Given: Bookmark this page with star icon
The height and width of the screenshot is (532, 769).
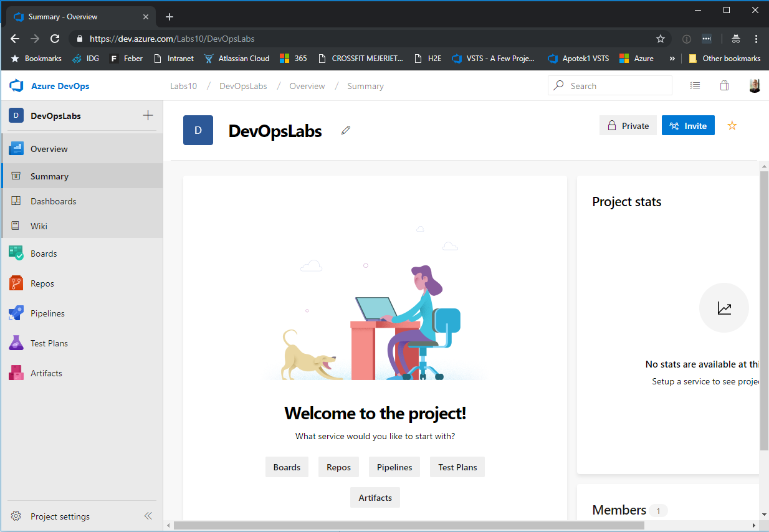Looking at the screenshot, I should click(x=661, y=39).
